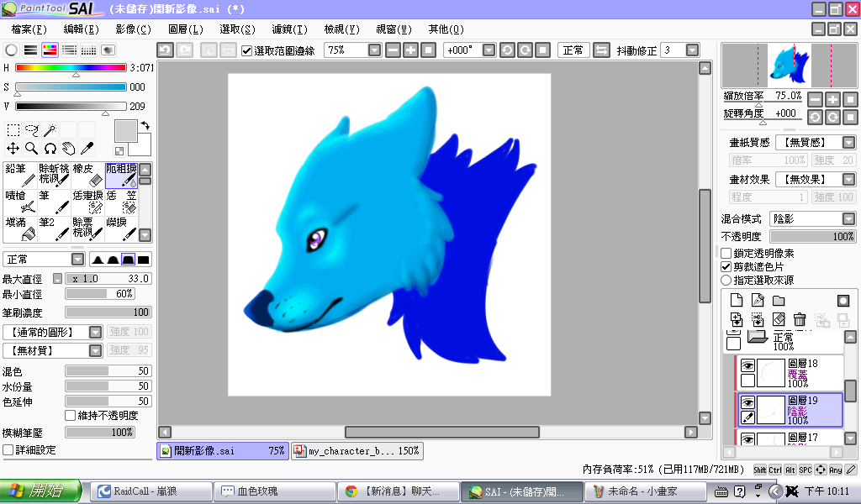Enable the 維持不透明度 checkbox
This screenshot has width=861, height=504.
(x=71, y=415)
